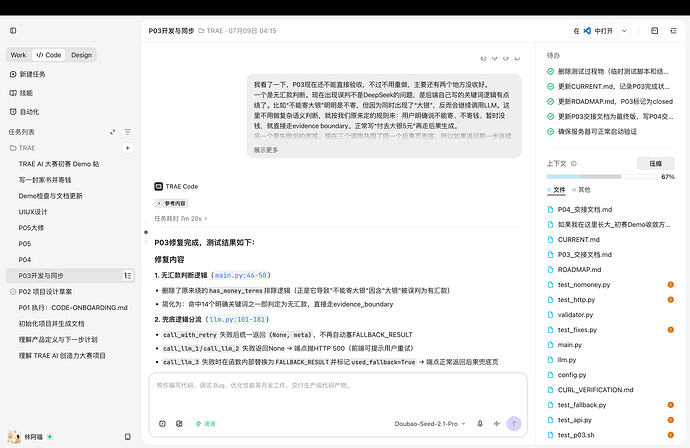Start a new task via 新建任务
Image resolution: width=690 pixels, height=448 pixels.
(28, 74)
